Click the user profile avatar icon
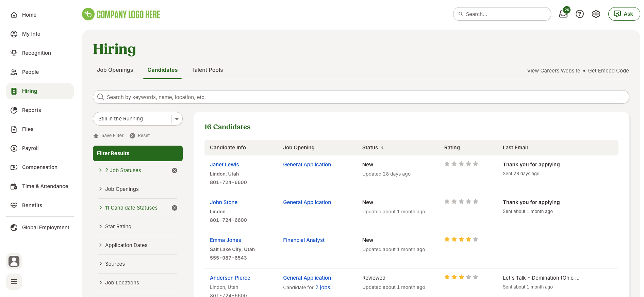Viewport: 644px width, 297px height. [14, 261]
